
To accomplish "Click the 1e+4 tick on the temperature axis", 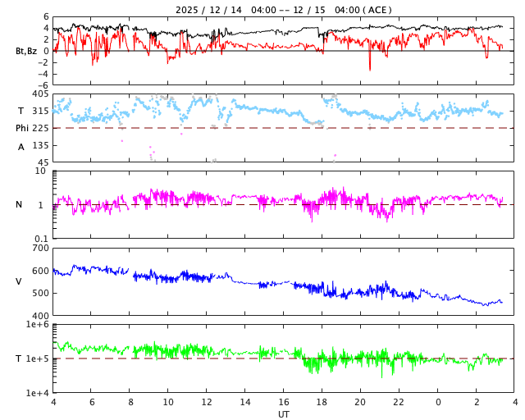I will pos(37,392).
